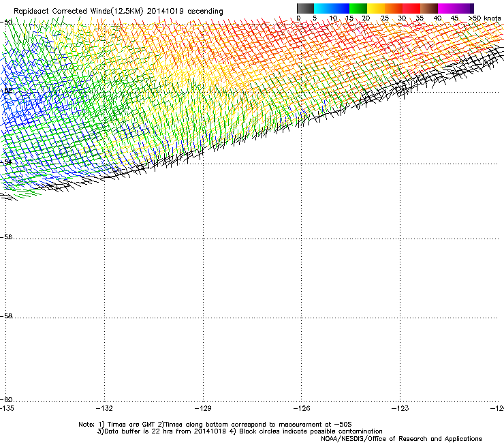Click the latitude label '-60'

pyautogui.click(x=6, y=400)
